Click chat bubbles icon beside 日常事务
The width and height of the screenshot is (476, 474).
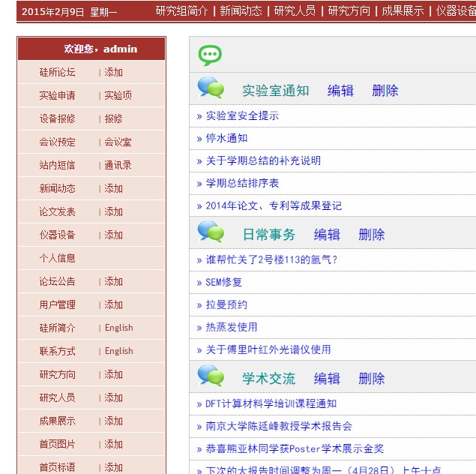211,232
